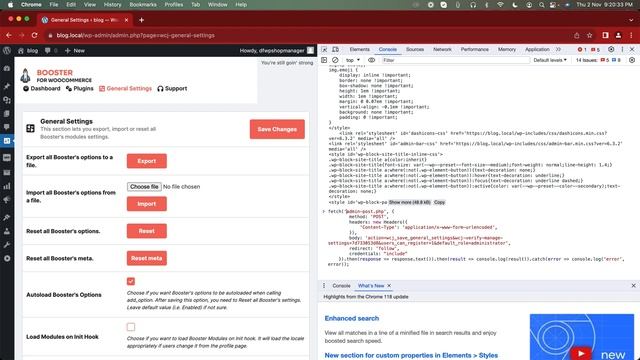Switch to the Performance tab in DevTools
The width and height of the screenshot is (640, 360).
pyautogui.click(x=474, y=49)
